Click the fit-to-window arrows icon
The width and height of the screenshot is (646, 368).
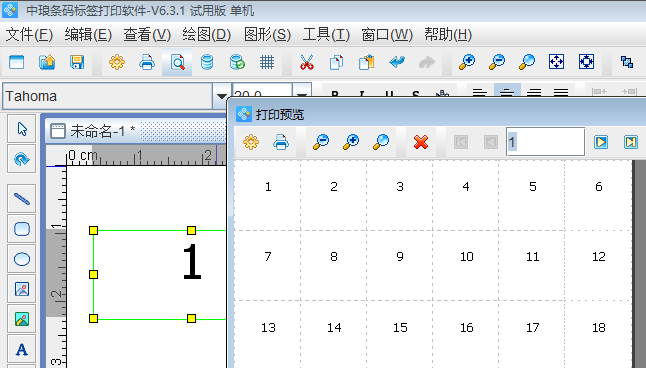click(x=556, y=62)
